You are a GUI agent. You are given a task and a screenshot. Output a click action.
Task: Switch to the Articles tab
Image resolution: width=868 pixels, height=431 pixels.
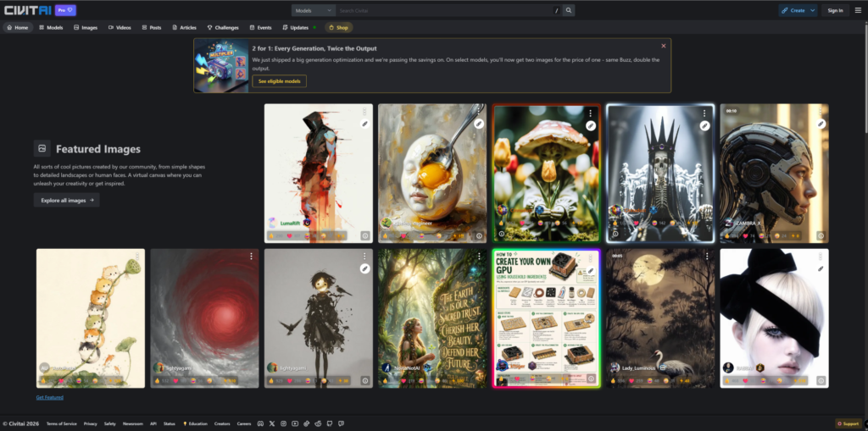pos(184,27)
